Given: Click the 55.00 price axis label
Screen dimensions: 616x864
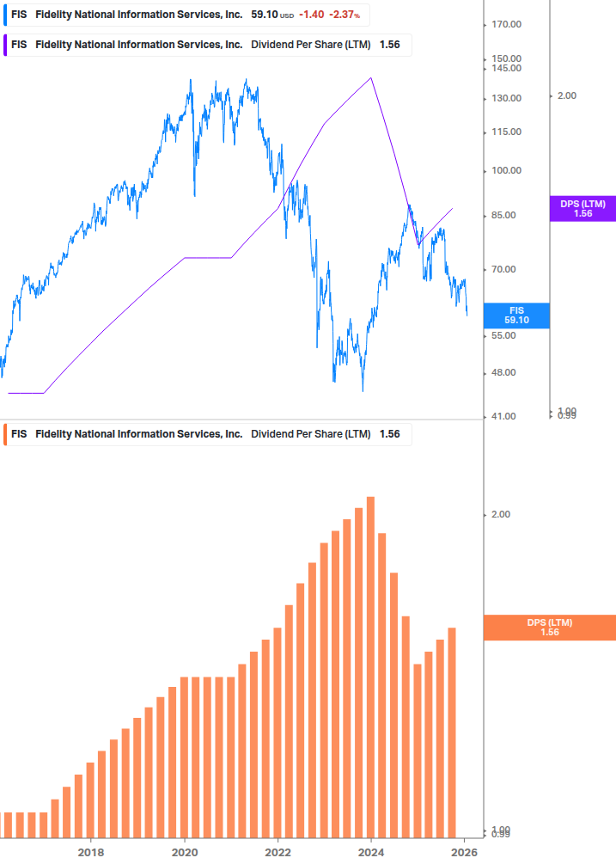Looking at the screenshot, I should (503, 335).
